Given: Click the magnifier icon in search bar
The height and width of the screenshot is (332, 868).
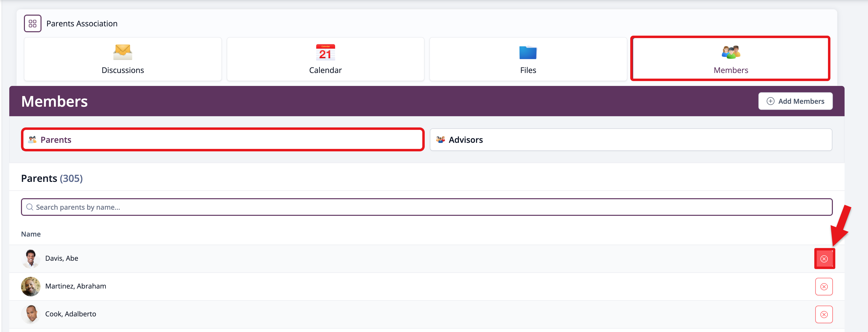Looking at the screenshot, I should coord(30,207).
